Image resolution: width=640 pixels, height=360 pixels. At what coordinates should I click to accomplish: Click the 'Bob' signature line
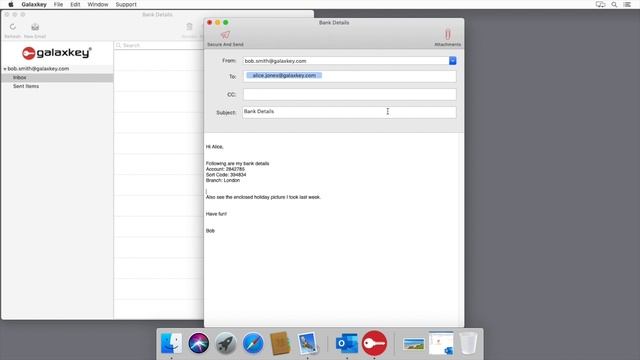click(210, 231)
